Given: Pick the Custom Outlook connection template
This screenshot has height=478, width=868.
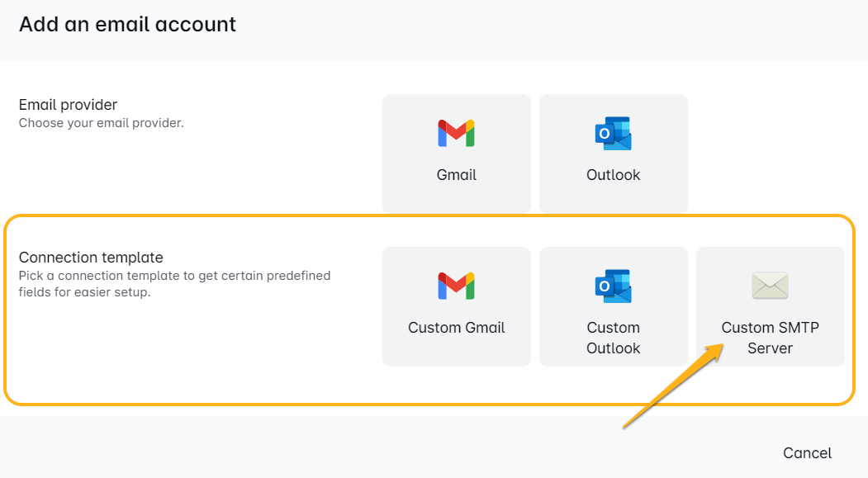Looking at the screenshot, I should coord(613,306).
